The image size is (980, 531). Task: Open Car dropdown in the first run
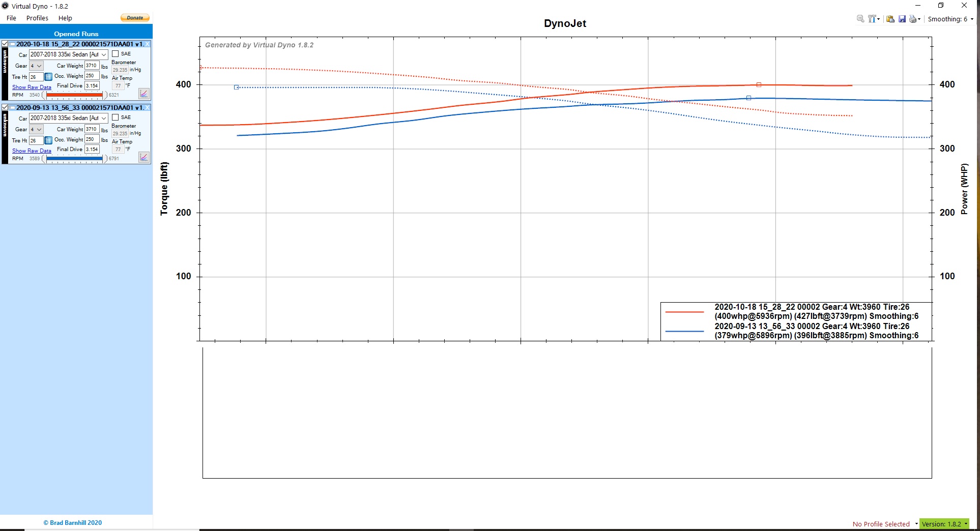[x=68, y=54]
